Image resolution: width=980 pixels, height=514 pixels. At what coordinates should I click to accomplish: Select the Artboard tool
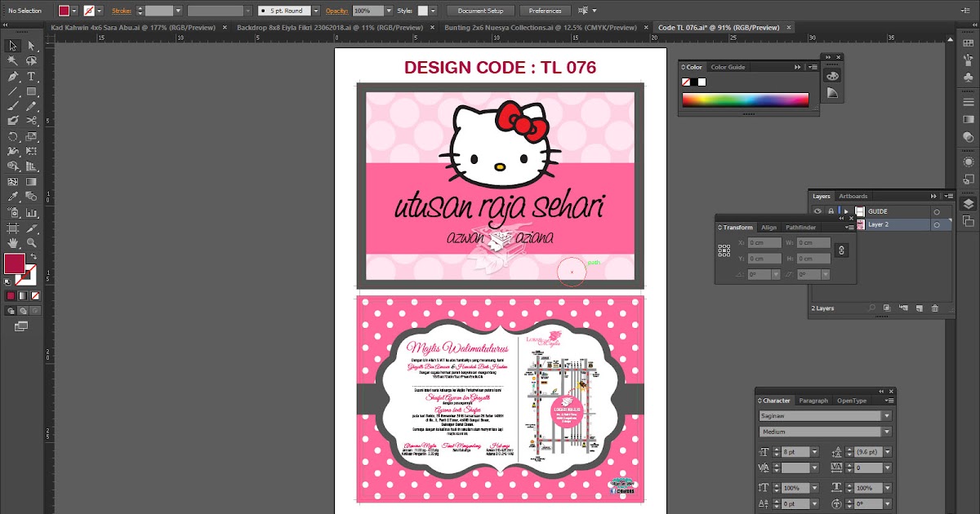click(x=13, y=228)
